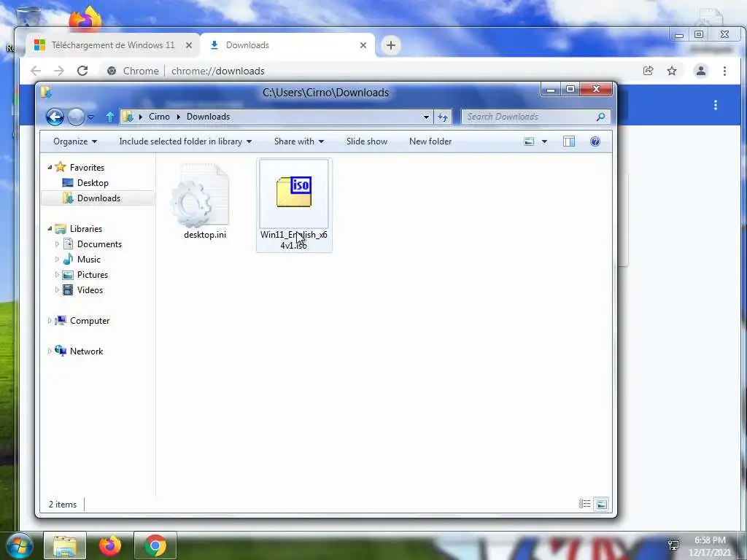Viewport: 747px width, 560px height.
Task: Select the Chrome Downloads tab
Action: coord(287,45)
